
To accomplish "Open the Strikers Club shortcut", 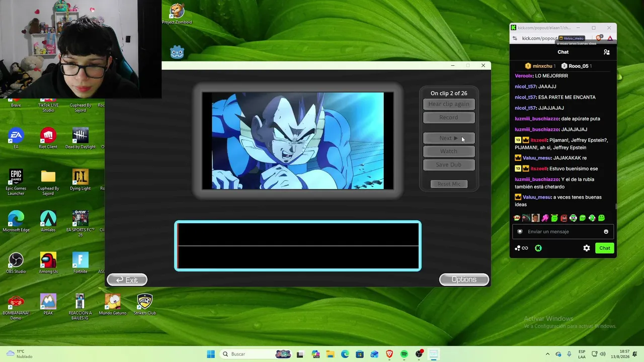I will tap(145, 304).
